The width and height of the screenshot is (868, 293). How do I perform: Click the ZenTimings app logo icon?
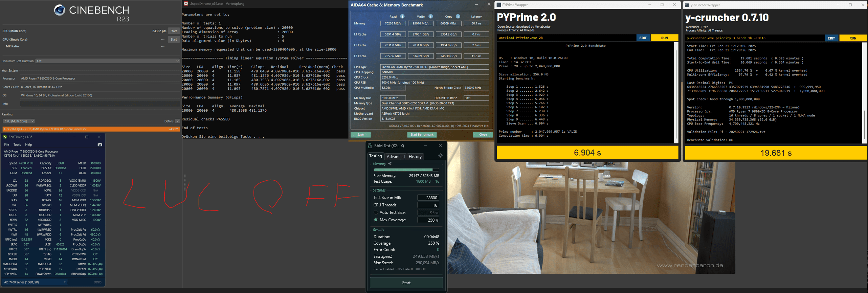(x=5, y=137)
